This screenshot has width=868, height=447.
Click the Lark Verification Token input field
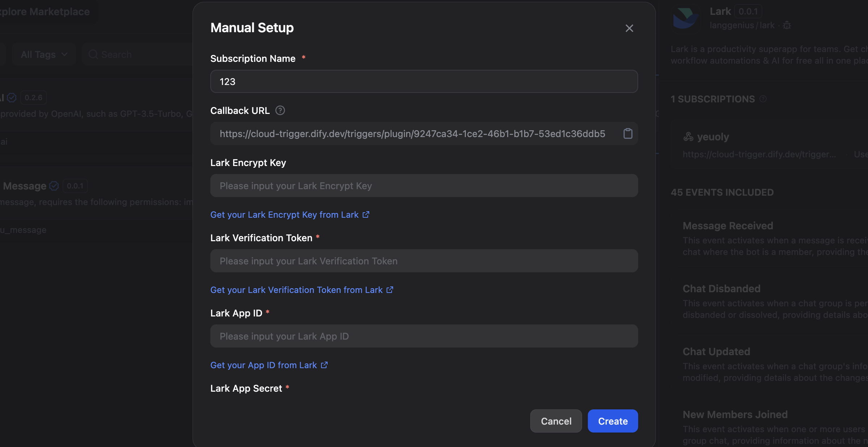pos(424,261)
